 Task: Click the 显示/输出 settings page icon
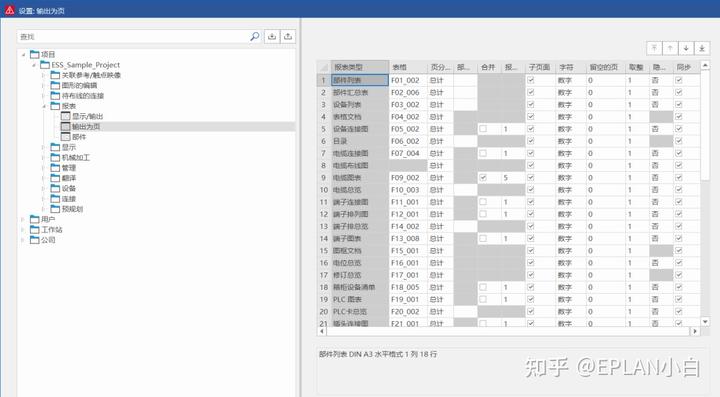(x=65, y=116)
